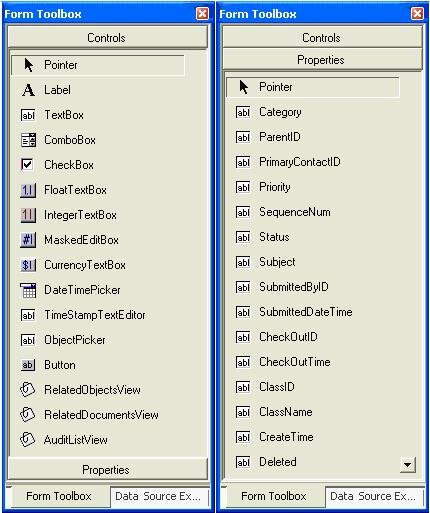Select the AuditListView icon
The width and height of the screenshot is (430, 513).
[27, 440]
